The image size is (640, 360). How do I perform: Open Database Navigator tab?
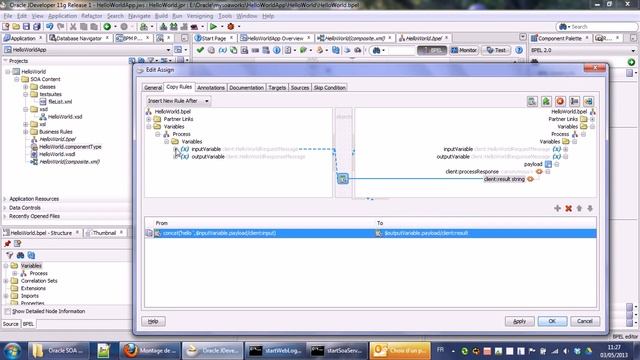[x=79, y=38]
